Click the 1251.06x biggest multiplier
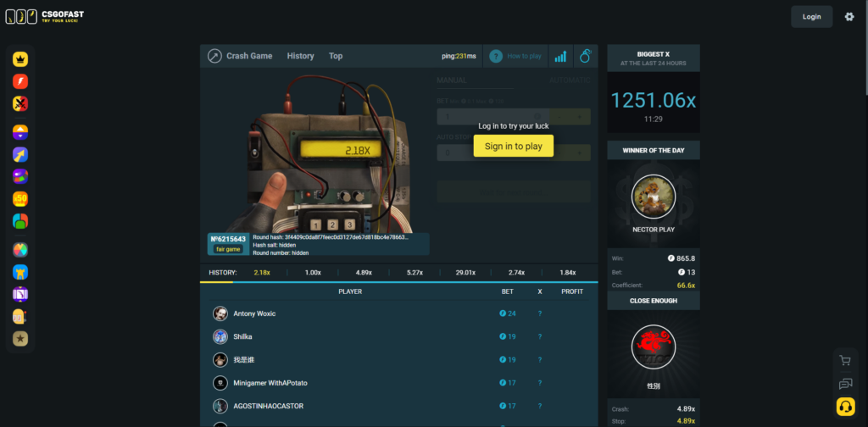Image resolution: width=868 pixels, height=427 pixels. (654, 100)
